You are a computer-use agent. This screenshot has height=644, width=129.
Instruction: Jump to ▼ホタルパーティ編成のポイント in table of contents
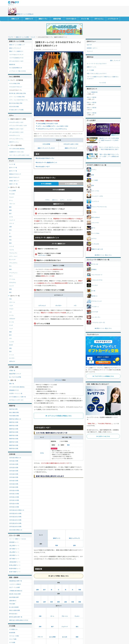(46, 163)
